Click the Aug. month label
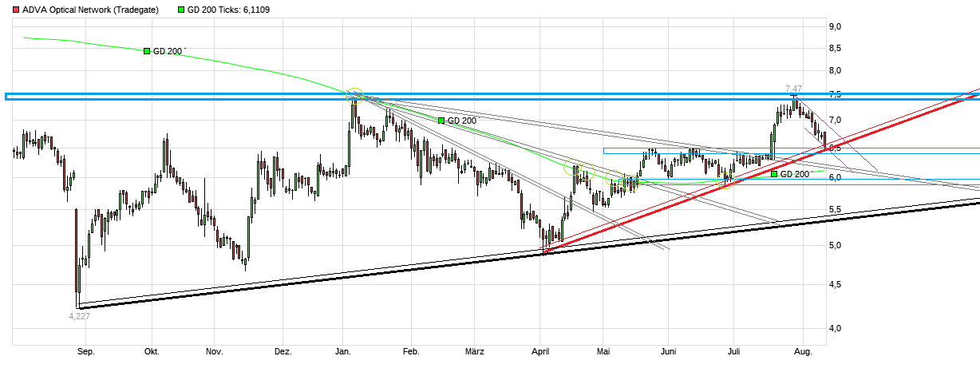 (804, 352)
